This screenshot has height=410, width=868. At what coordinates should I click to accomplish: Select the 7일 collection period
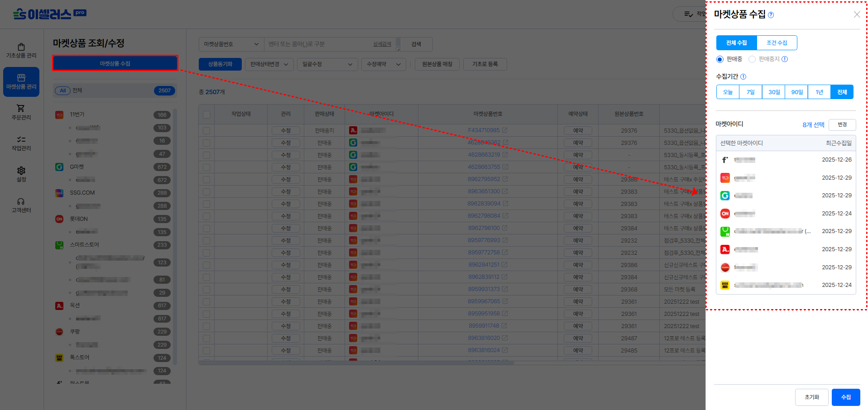point(751,92)
